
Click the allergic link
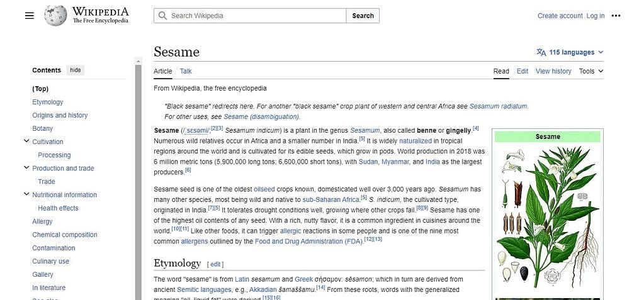click(x=290, y=231)
